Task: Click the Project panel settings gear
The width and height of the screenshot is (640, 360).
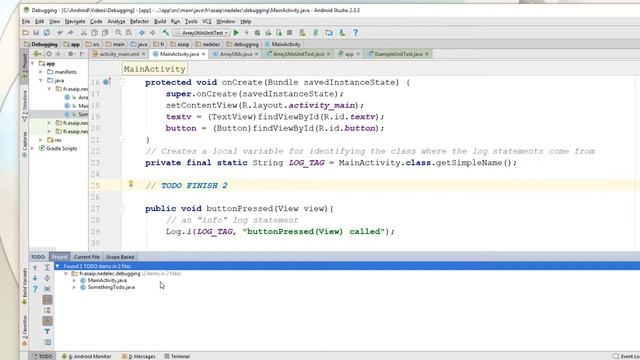Action: (x=71, y=54)
